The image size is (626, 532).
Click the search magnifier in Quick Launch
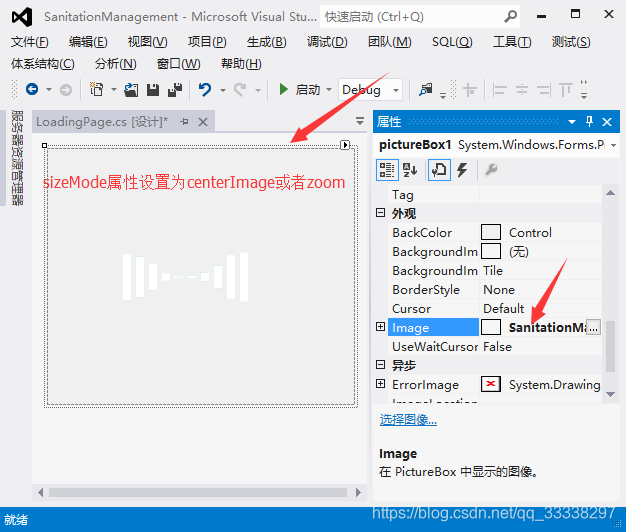(510, 16)
